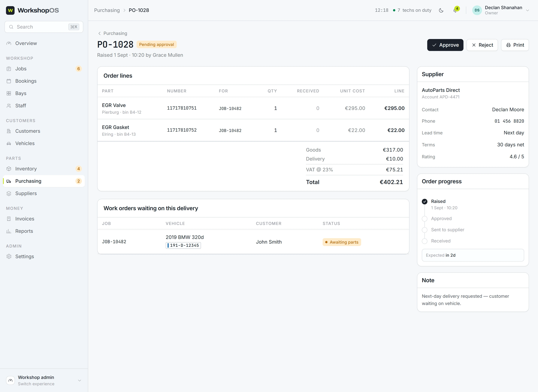
Task: Select the Approved step circle
Action: (424, 219)
